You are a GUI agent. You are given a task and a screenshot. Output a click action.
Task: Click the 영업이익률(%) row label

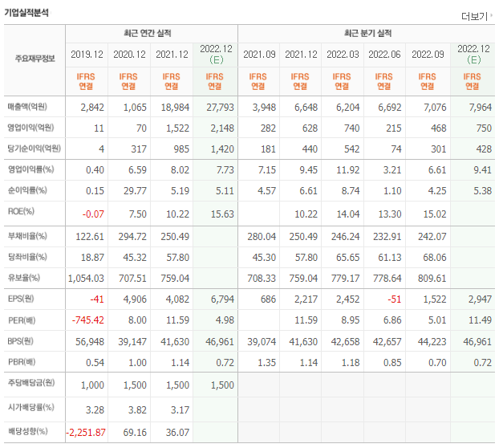30,169
